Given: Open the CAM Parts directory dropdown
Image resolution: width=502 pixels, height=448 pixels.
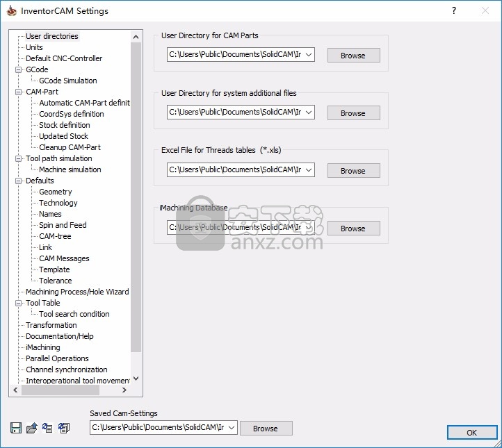Looking at the screenshot, I should coord(309,55).
